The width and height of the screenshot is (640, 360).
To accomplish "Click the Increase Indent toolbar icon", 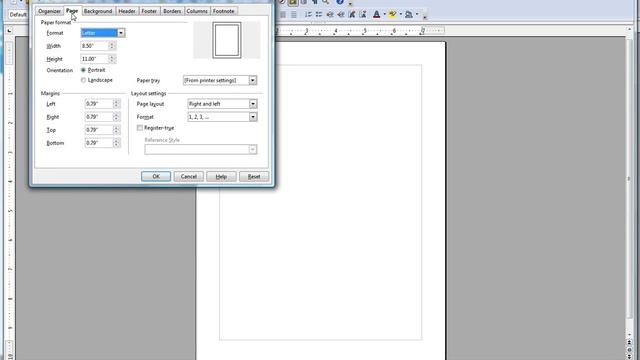I will 341,14.
